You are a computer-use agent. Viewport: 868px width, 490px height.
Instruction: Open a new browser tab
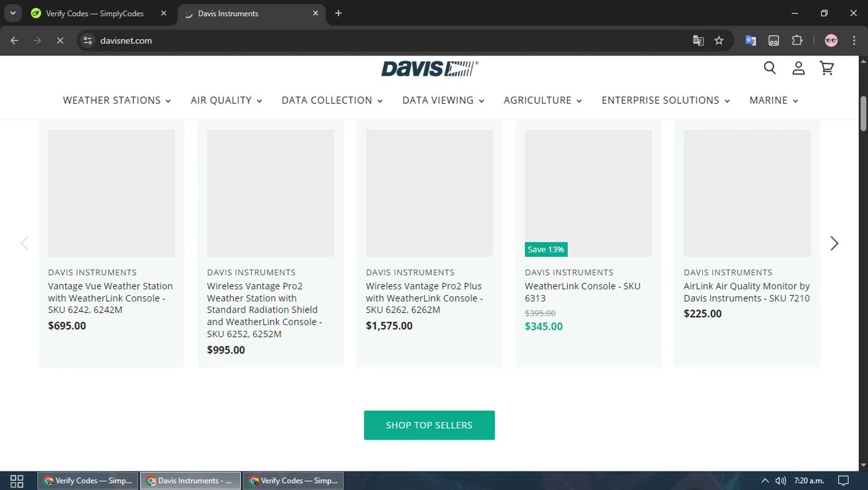[x=339, y=13]
